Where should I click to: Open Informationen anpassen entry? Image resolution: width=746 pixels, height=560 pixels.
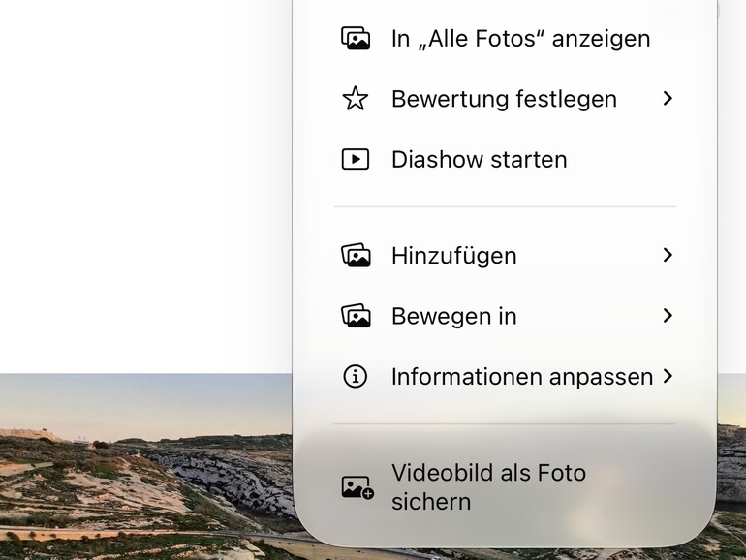(x=505, y=376)
